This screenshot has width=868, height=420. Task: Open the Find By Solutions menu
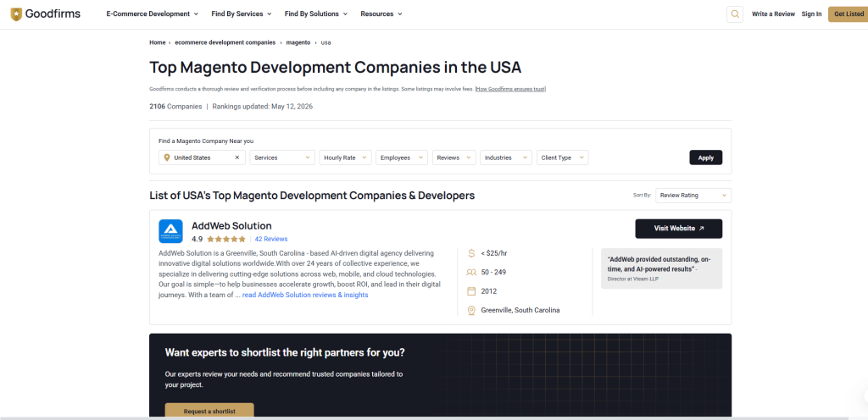coord(316,14)
